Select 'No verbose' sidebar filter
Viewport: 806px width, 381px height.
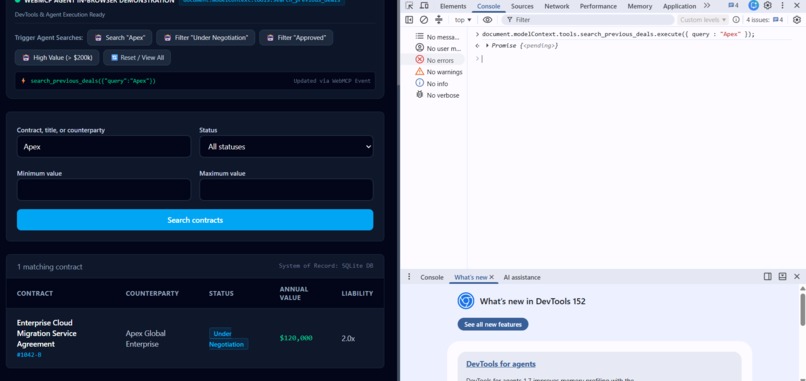tap(437, 95)
